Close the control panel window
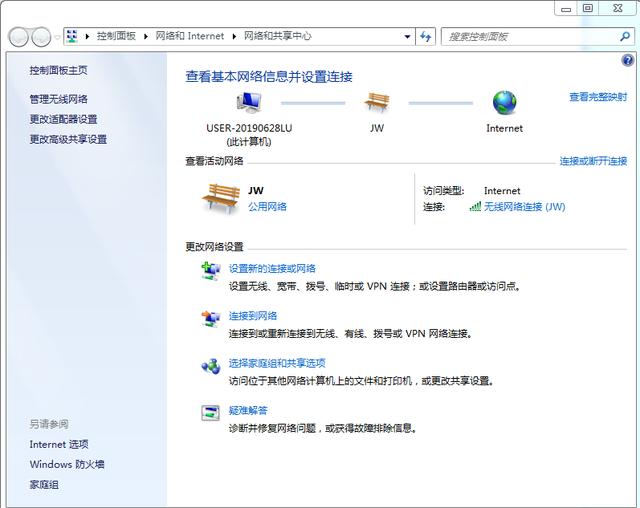This screenshot has width=640, height=508. tap(618, 9)
